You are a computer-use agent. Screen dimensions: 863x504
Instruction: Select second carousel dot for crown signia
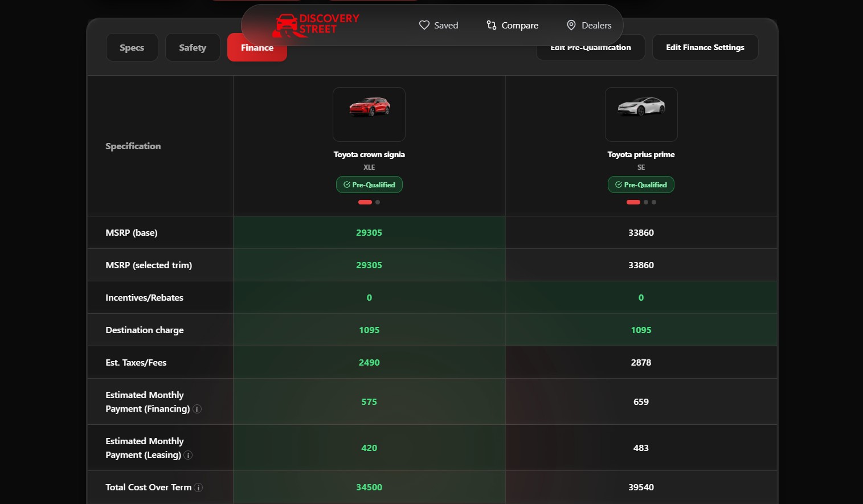click(378, 202)
